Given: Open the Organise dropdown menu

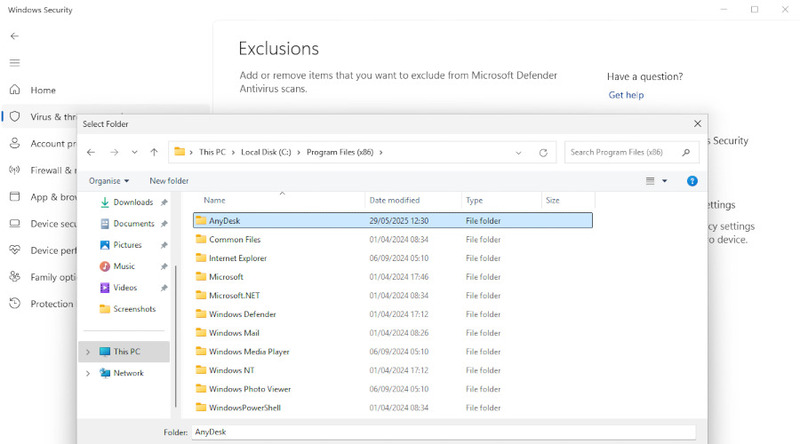Looking at the screenshot, I should (109, 181).
